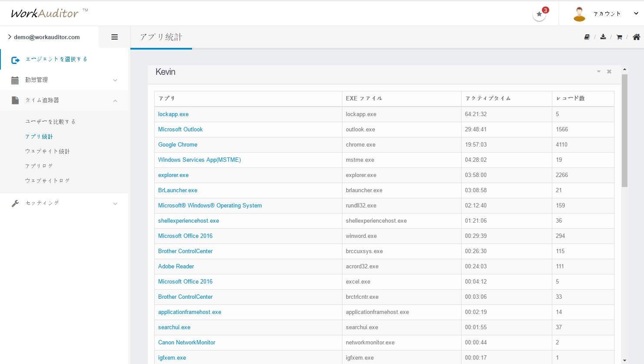This screenshot has width=644, height=364.
Task: Open the shopping cart icon
Action: click(x=619, y=37)
